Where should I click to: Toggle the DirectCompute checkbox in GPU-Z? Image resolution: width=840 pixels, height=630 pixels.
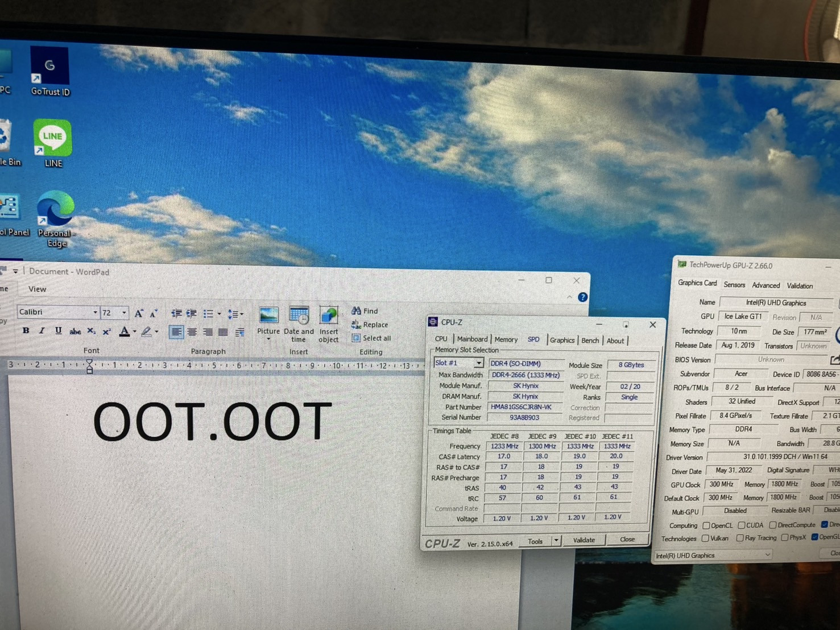click(773, 525)
